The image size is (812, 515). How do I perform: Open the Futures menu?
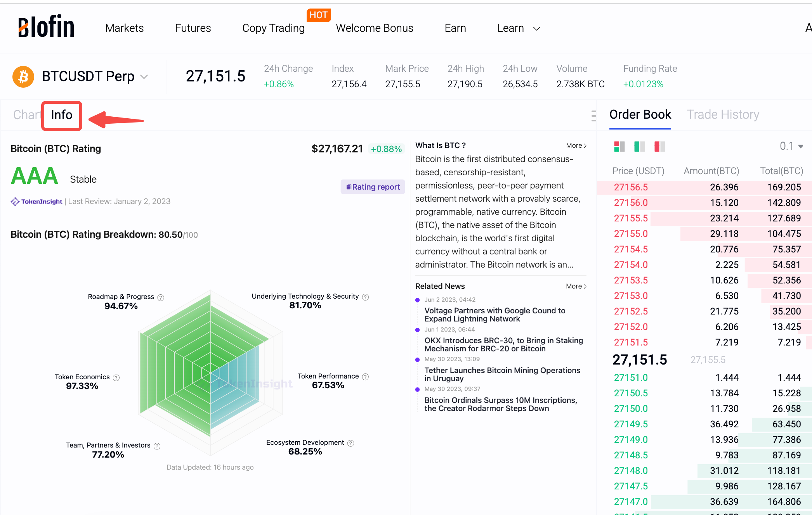click(x=193, y=28)
